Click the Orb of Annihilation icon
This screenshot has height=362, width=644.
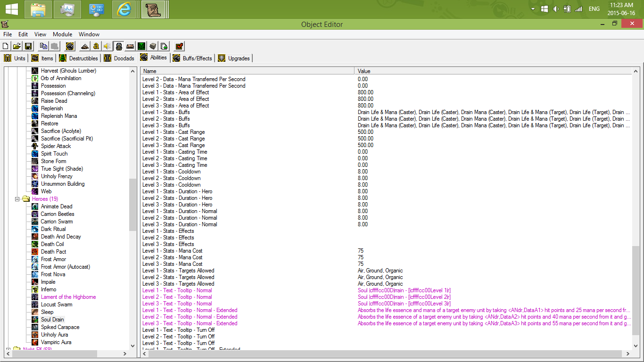pyautogui.click(x=35, y=78)
